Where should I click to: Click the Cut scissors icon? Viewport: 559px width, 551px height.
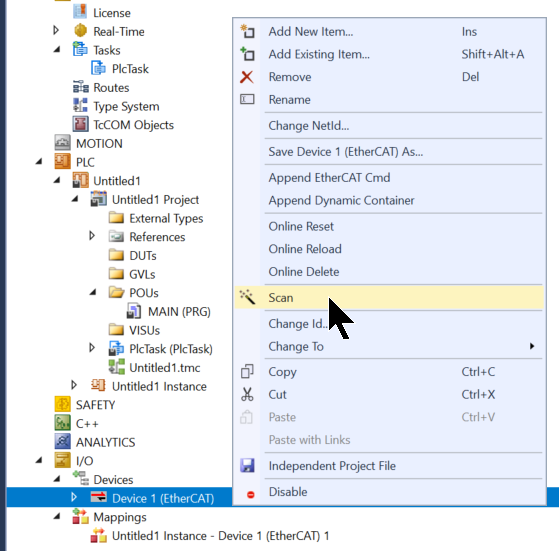[x=247, y=395]
